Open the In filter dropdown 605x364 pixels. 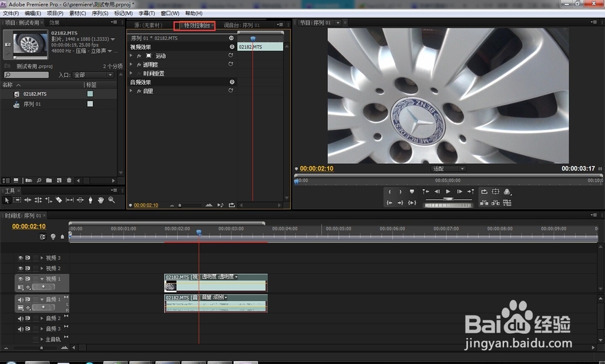[93, 75]
